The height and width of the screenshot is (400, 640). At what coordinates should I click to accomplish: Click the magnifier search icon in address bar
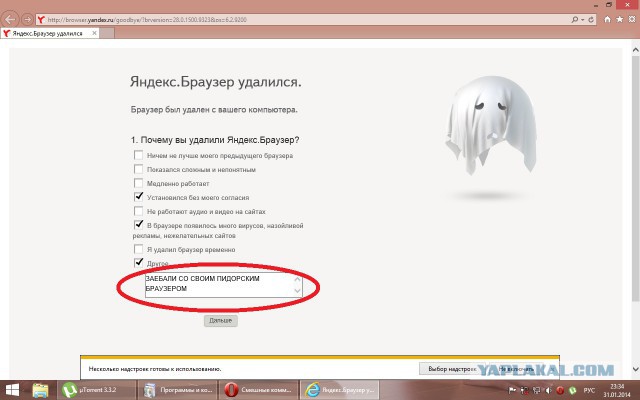point(575,20)
